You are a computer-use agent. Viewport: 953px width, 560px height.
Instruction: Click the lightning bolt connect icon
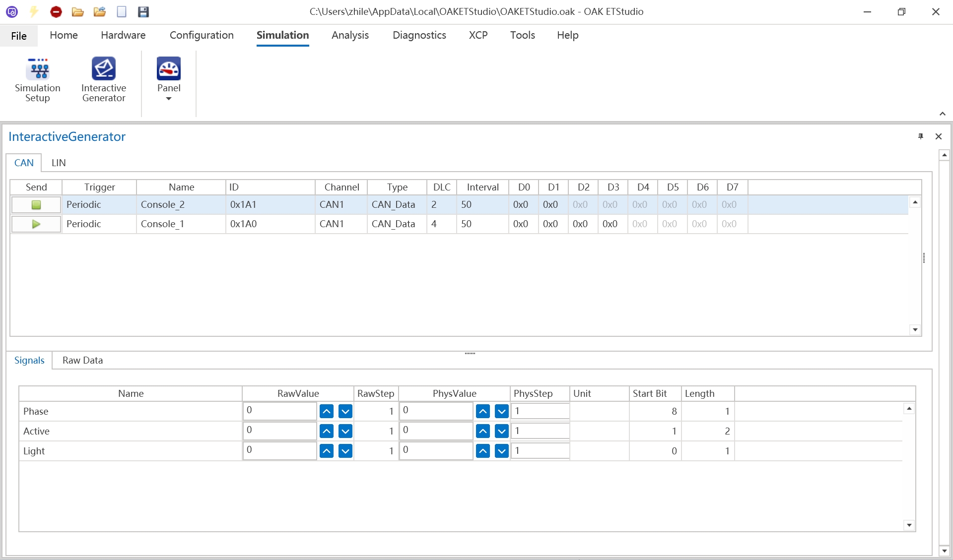pyautogui.click(x=34, y=12)
